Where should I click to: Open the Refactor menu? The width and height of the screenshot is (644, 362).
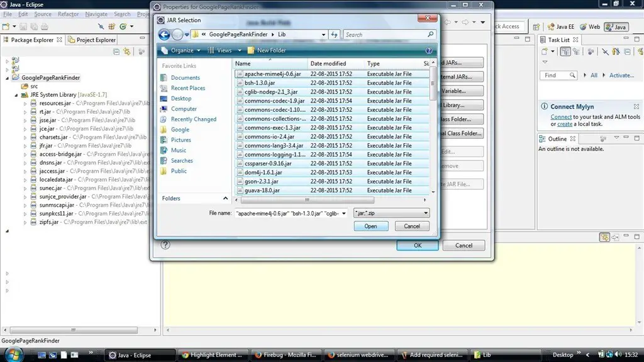pos(68,14)
